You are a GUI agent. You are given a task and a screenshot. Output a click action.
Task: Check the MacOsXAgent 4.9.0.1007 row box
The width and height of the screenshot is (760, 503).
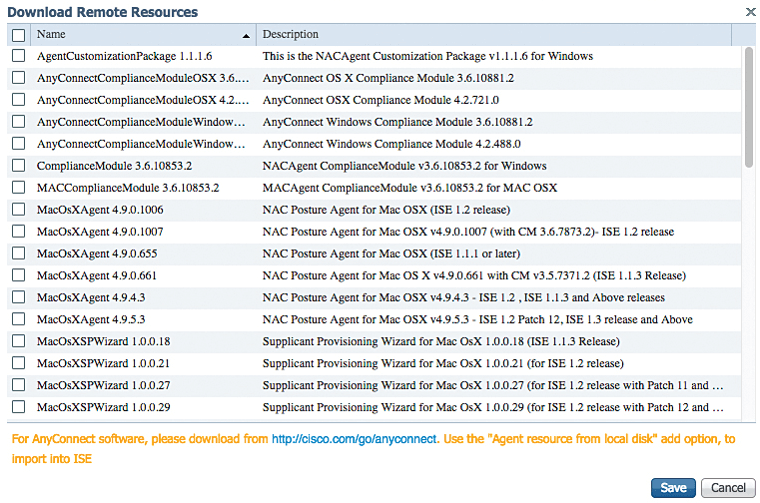[x=18, y=232]
